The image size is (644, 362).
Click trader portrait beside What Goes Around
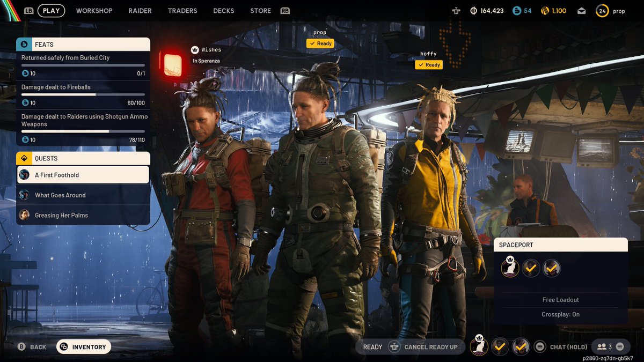coord(24,195)
